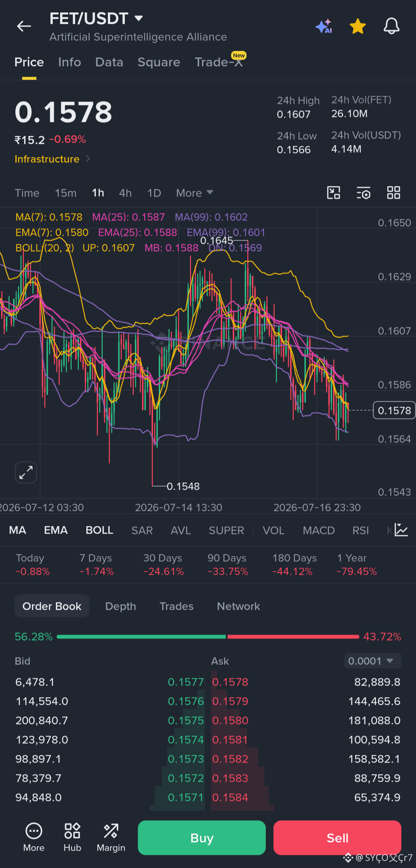Viewport: 416px width, 868px height.
Task: Enable the VOL sub-indicator
Action: coord(273,530)
